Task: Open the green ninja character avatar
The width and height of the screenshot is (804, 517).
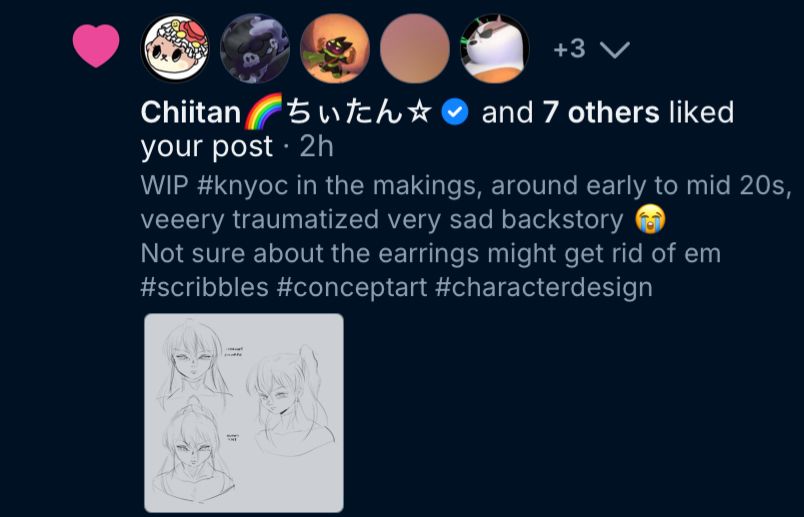Action: (335, 48)
